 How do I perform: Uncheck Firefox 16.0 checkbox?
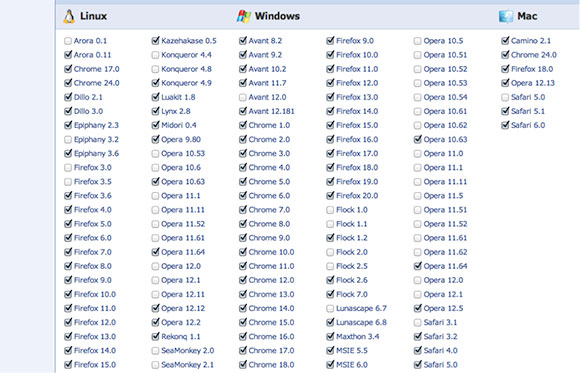[330, 140]
